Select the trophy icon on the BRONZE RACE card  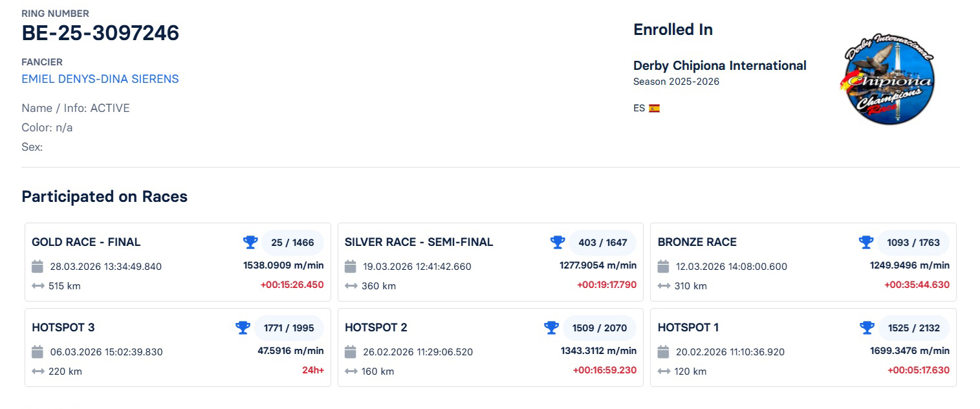[866, 242]
